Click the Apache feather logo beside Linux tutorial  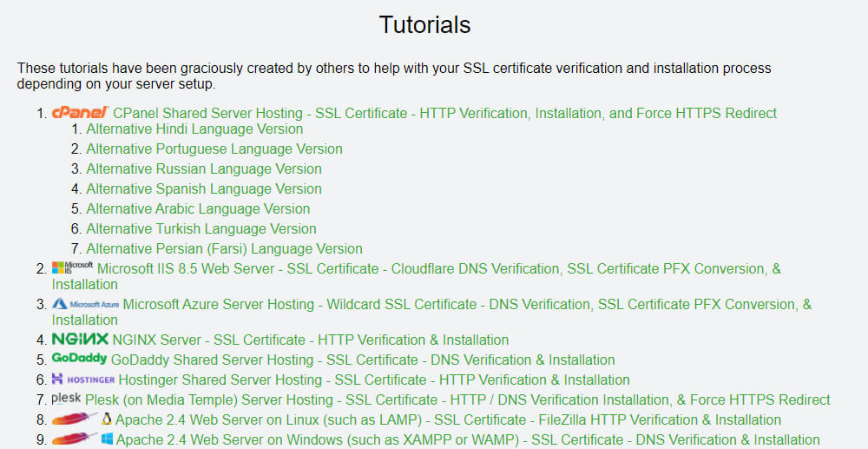[75, 419]
